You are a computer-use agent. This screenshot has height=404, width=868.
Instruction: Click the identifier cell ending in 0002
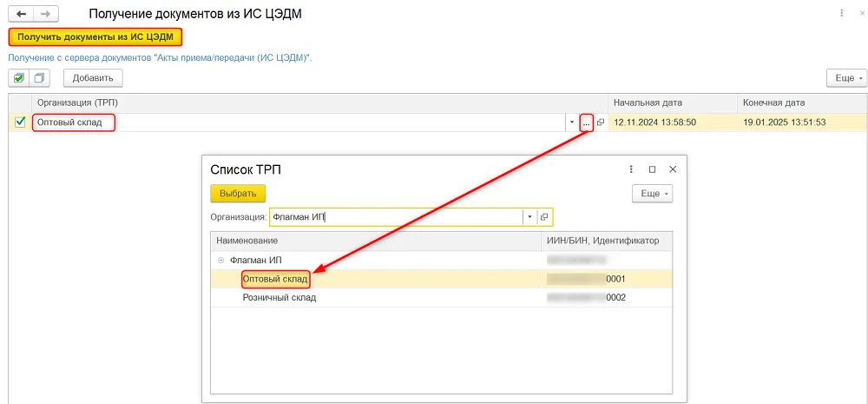click(x=607, y=298)
